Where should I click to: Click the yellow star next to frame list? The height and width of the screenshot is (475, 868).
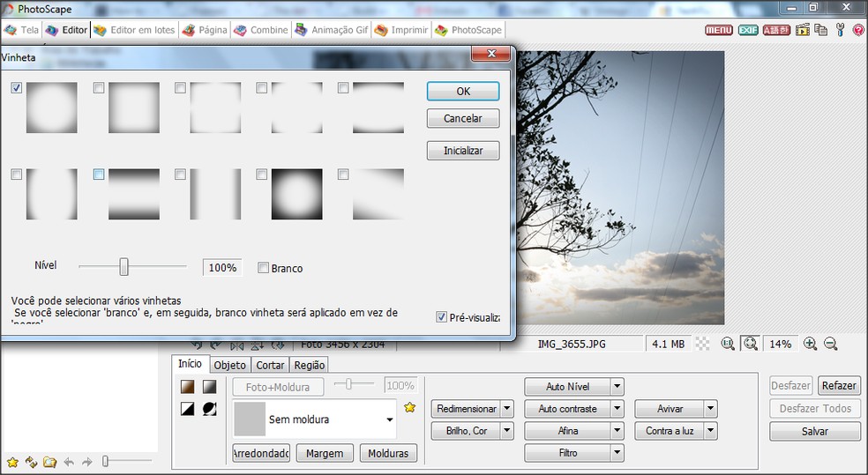(409, 407)
